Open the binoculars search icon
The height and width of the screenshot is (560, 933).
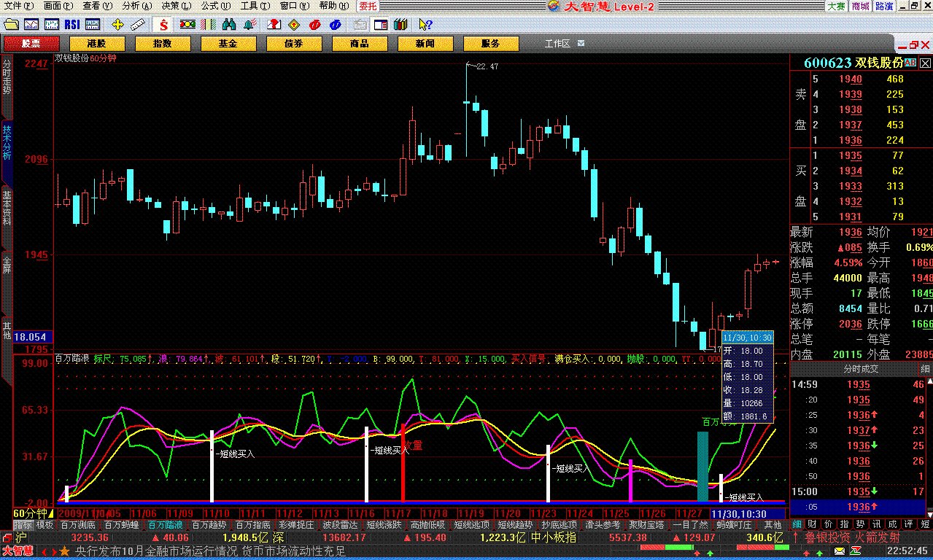(228, 24)
